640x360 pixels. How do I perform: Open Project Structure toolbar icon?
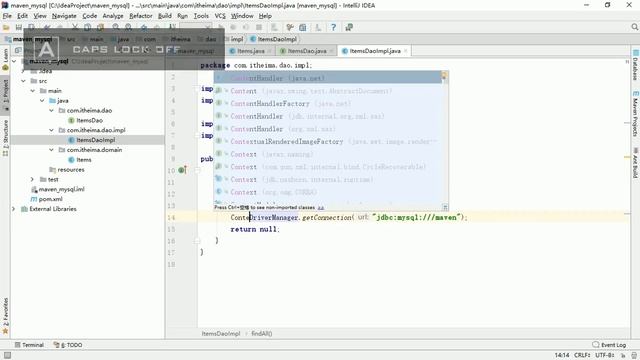click(x=302, y=27)
